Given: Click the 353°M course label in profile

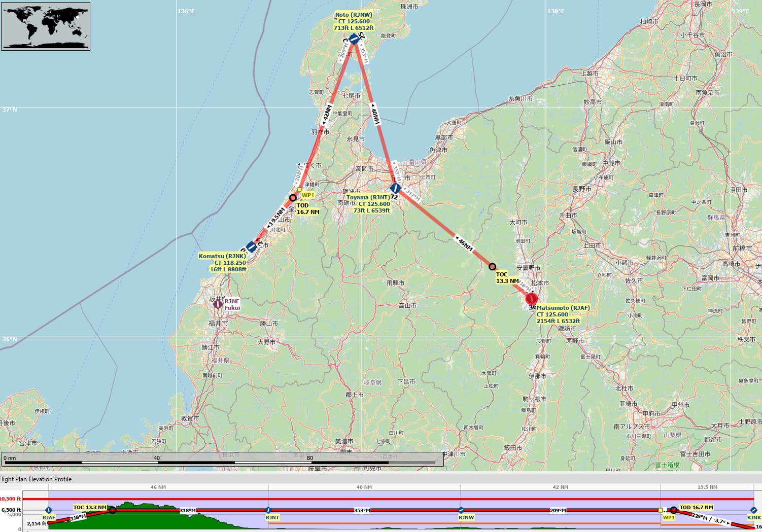Looking at the screenshot, I should click(x=362, y=510).
